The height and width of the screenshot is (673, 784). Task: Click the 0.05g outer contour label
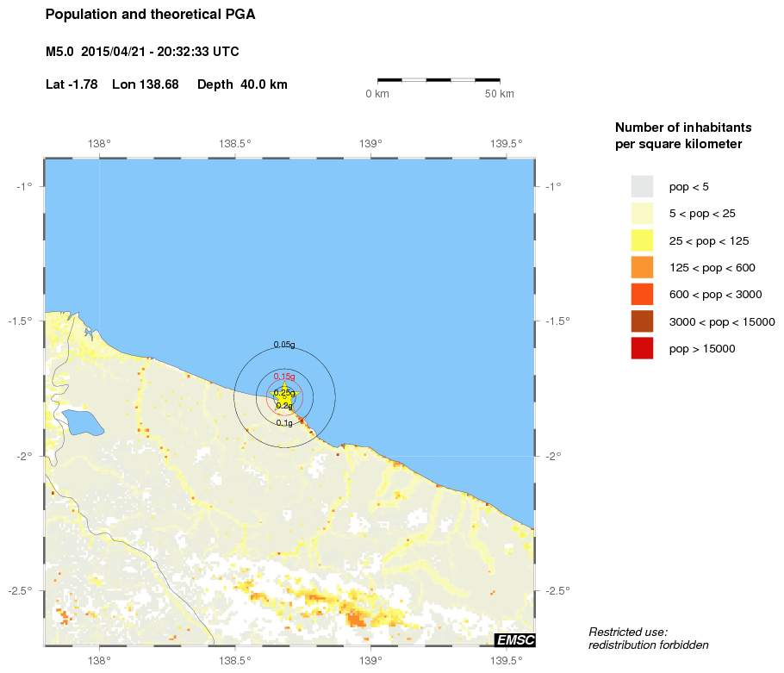(x=284, y=345)
